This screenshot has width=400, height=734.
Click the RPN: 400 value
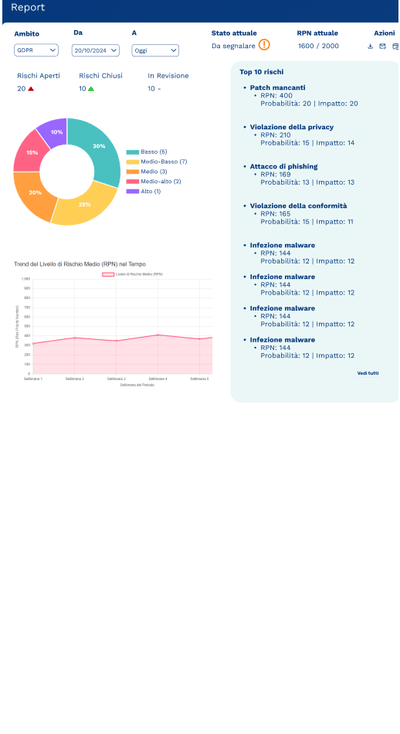pos(276,95)
